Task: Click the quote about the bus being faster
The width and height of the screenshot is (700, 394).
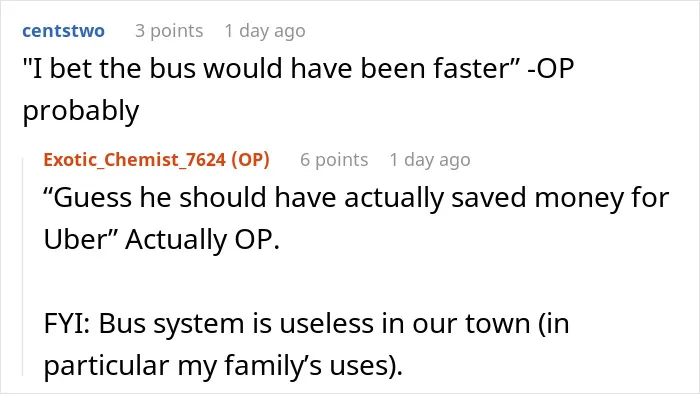Action: (x=271, y=69)
